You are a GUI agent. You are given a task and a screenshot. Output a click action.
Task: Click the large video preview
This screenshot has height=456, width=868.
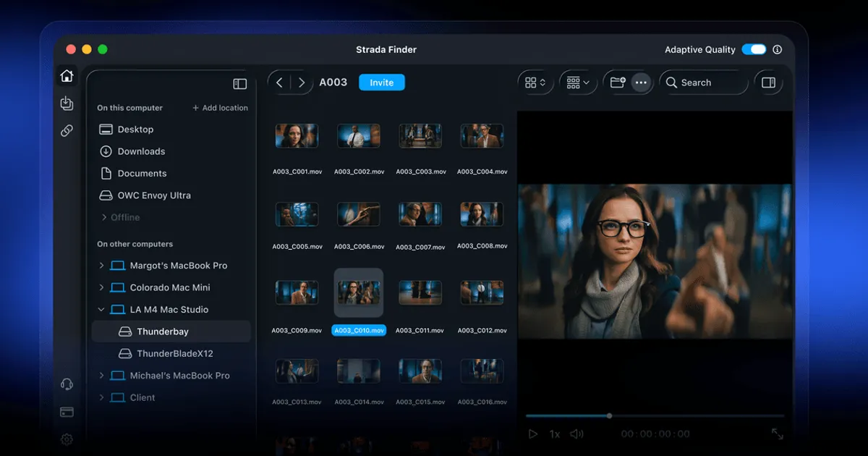(655, 261)
